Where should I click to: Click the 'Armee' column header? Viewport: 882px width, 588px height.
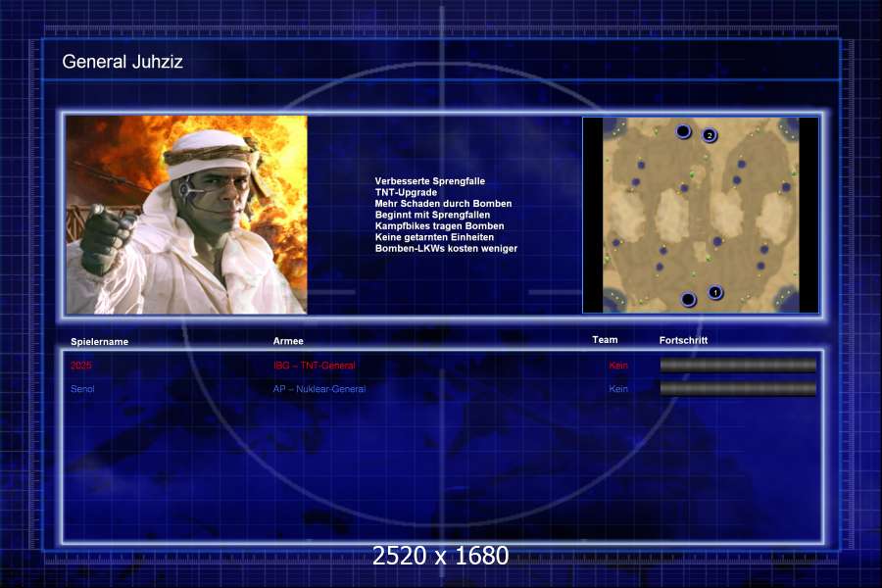pos(288,341)
